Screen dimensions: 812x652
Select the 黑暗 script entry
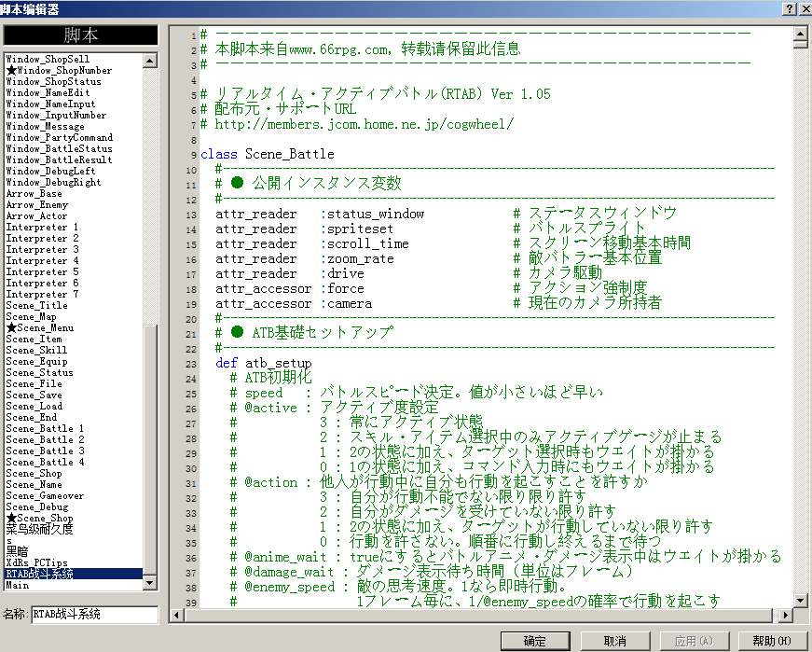tap(74, 551)
